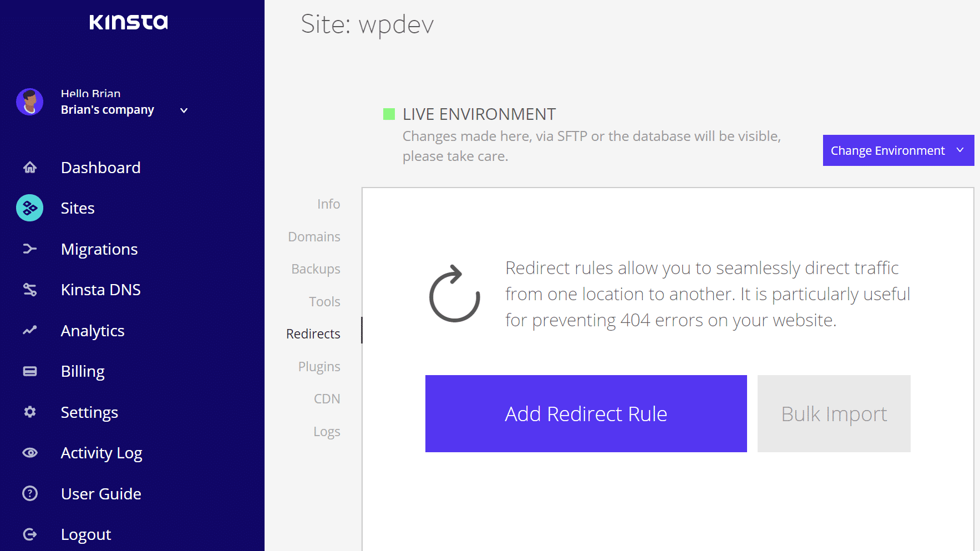Click the Bulk Import button
This screenshot has height=551, width=980.
(x=834, y=413)
